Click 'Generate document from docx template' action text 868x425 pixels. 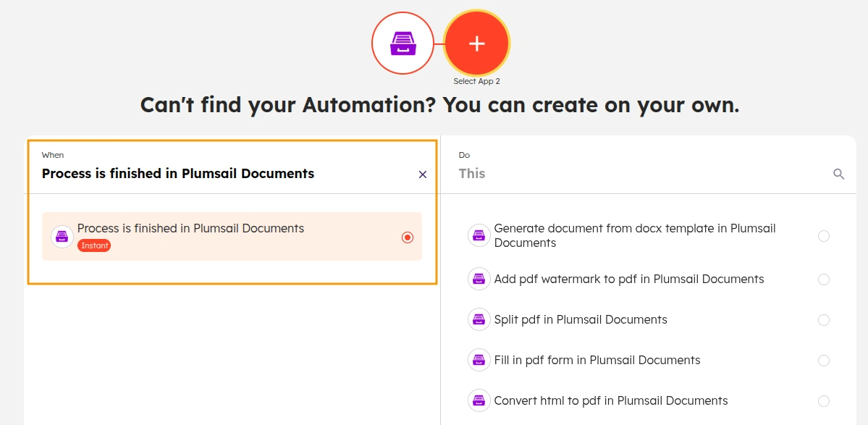click(635, 235)
